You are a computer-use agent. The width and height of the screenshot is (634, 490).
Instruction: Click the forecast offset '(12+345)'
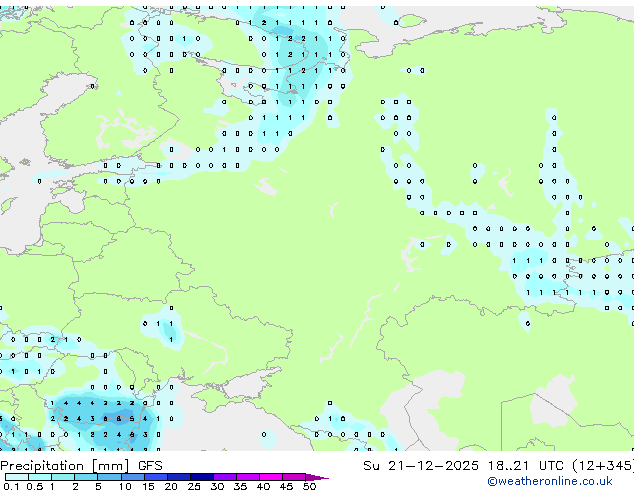pos(603,466)
